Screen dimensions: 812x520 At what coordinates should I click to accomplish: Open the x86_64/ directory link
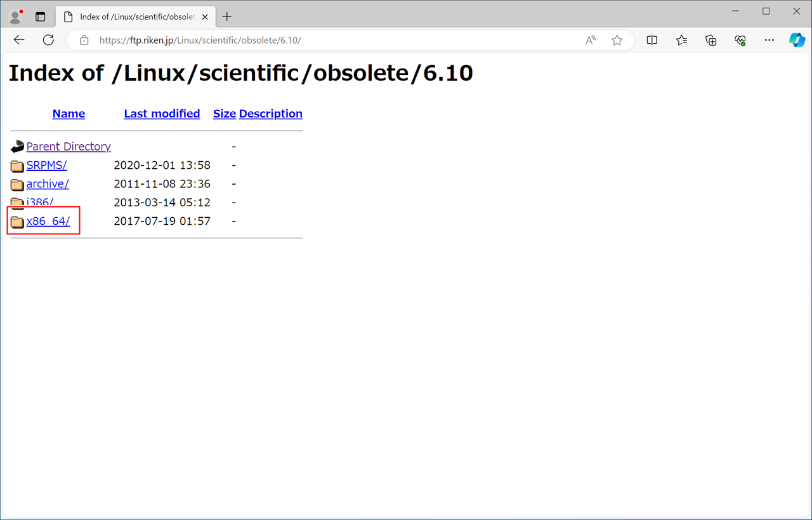click(48, 222)
